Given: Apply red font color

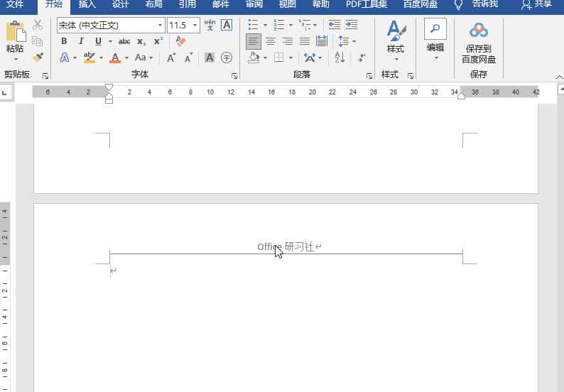Looking at the screenshot, I should click(115, 58).
